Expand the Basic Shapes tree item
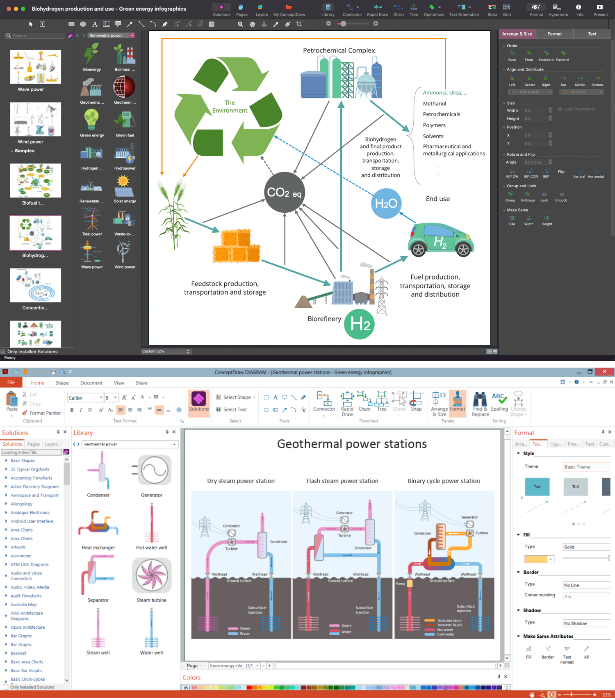615x700 pixels. 23,461
